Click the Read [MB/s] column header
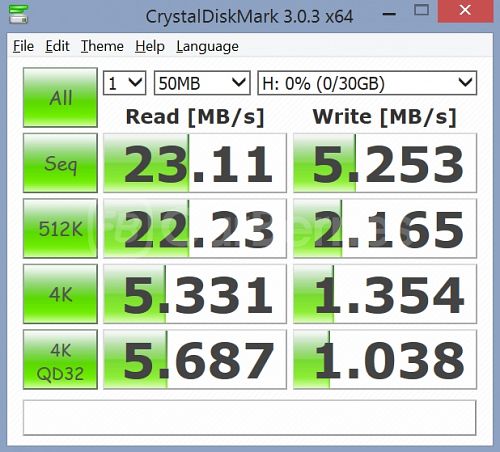500x452 pixels. pyautogui.click(x=195, y=117)
